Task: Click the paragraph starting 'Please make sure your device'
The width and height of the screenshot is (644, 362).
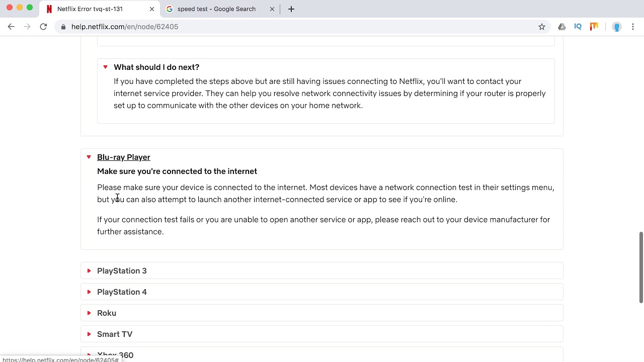Action: [x=326, y=194]
